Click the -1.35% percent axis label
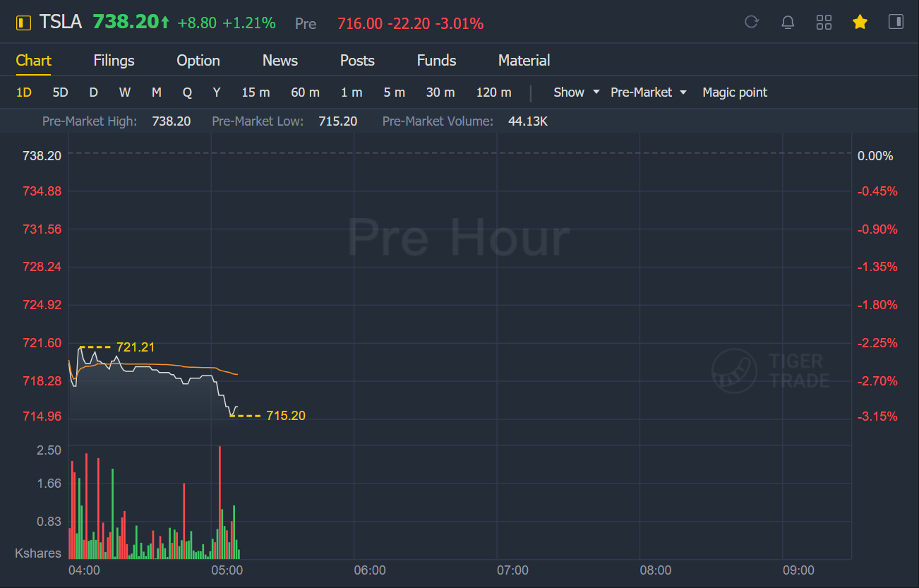919x588 pixels. (877, 267)
